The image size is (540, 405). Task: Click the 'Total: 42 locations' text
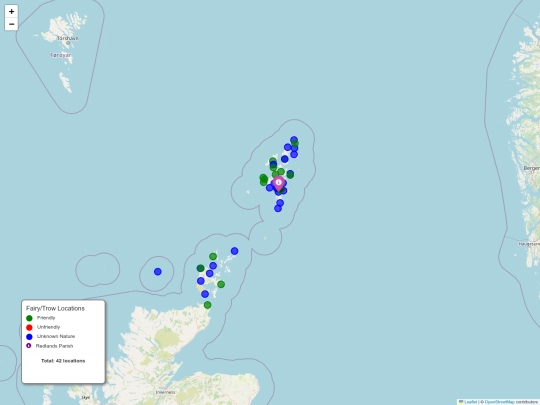coord(63,361)
